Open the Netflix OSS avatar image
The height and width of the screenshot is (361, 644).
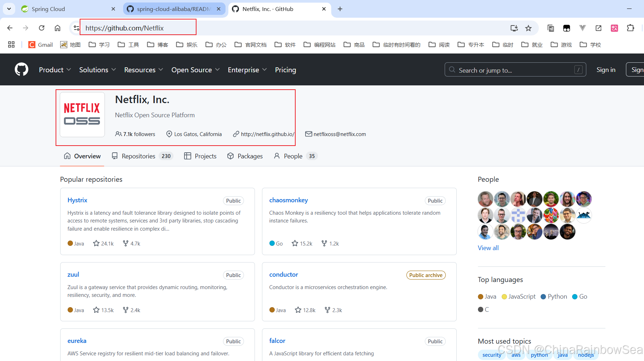(82, 114)
